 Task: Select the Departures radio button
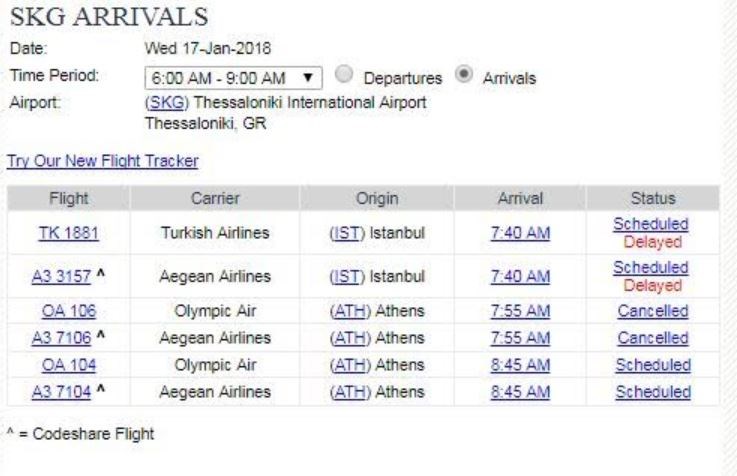340,77
